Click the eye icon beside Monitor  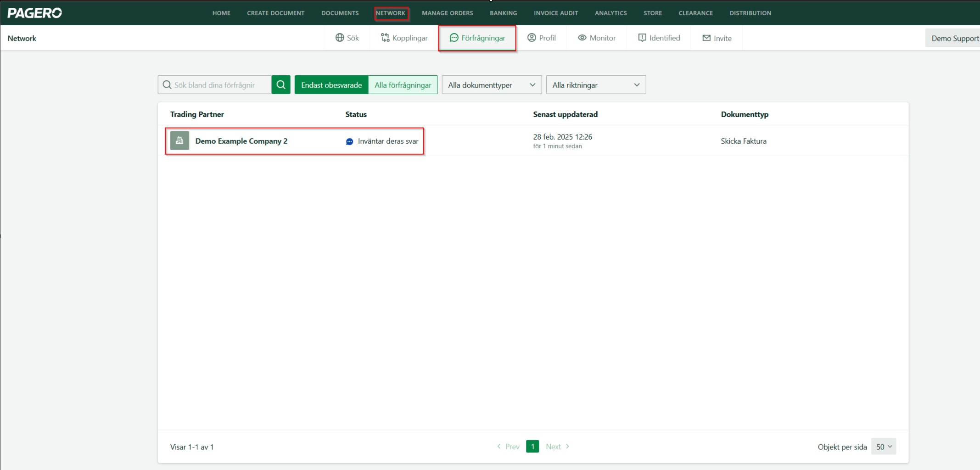click(582, 38)
